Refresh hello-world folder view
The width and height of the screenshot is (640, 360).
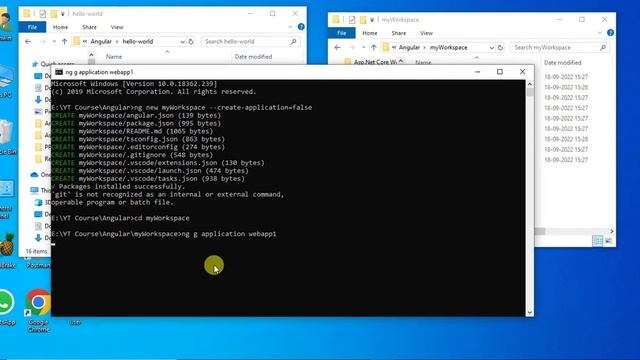[x=191, y=41]
